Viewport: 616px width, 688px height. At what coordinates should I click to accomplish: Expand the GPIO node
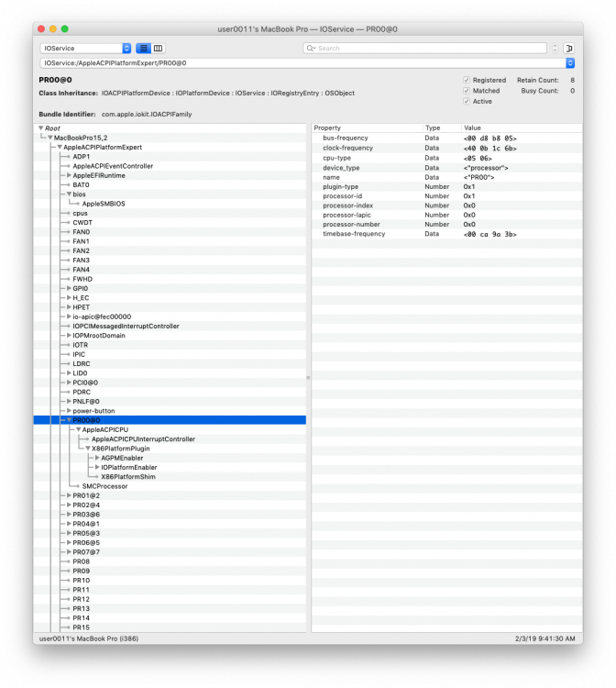coord(69,288)
